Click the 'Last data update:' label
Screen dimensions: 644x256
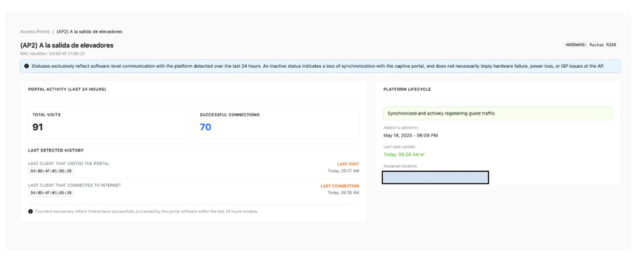point(400,147)
